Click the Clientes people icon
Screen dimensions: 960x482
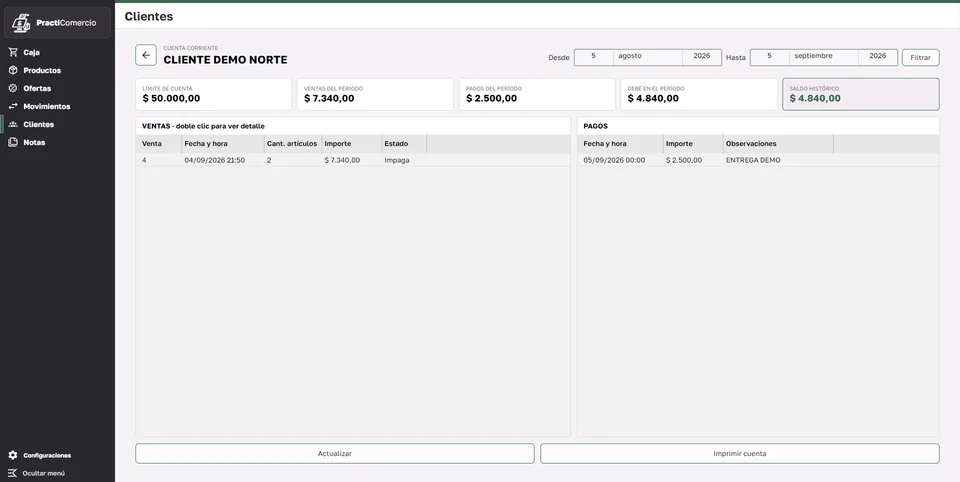[13, 124]
